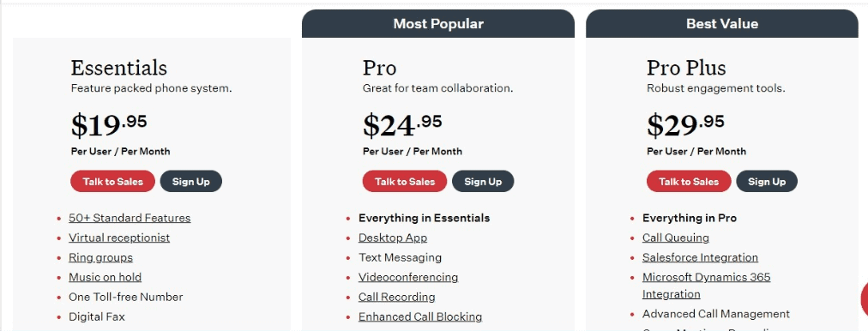The width and height of the screenshot is (868, 331).
Task: Select the Most Popular banner tab
Action: [x=438, y=24]
